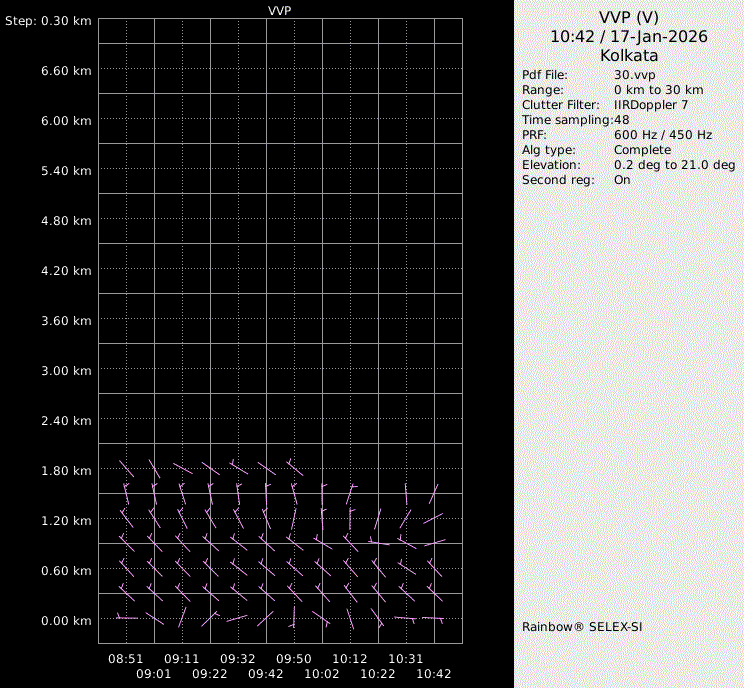Click the Kolkata station name
The image size is (744, 688).
click(x=629, y=56)
